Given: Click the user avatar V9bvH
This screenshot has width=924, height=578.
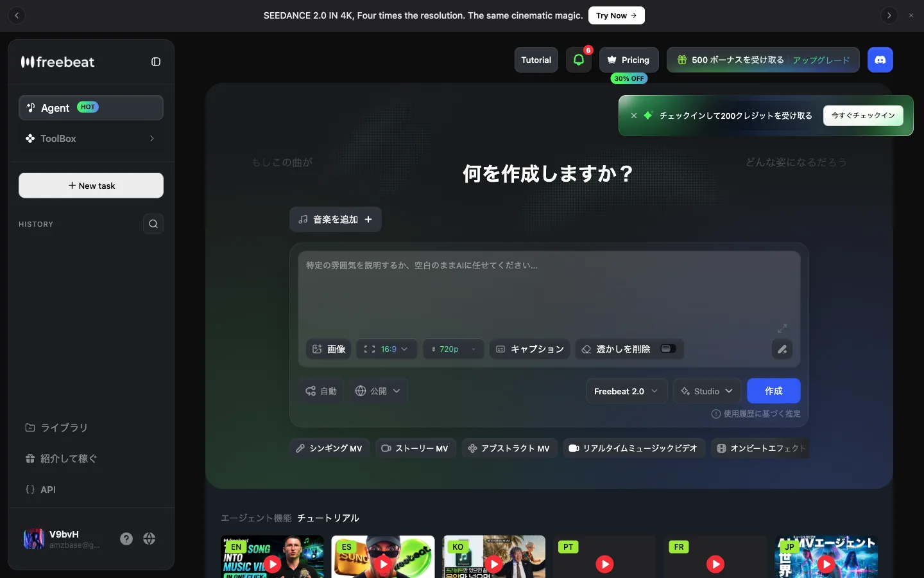Looking at the screenshot, I should (34, 539).
